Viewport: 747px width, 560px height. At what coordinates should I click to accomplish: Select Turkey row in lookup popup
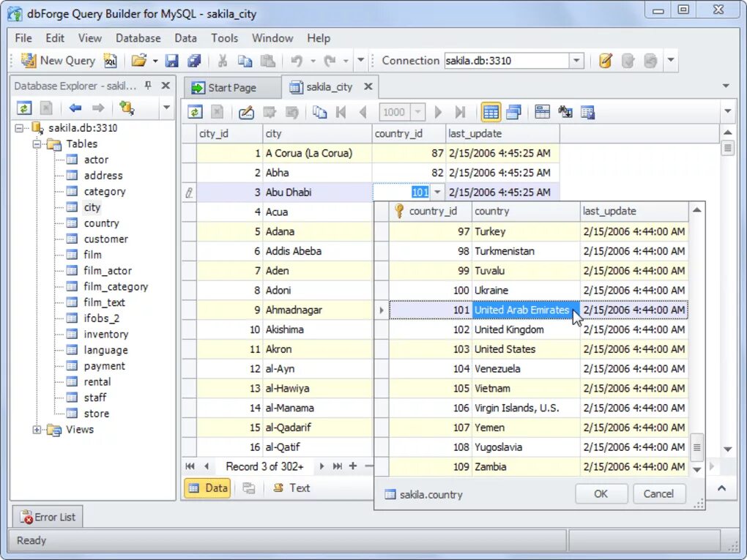click(x=538, y=231)
